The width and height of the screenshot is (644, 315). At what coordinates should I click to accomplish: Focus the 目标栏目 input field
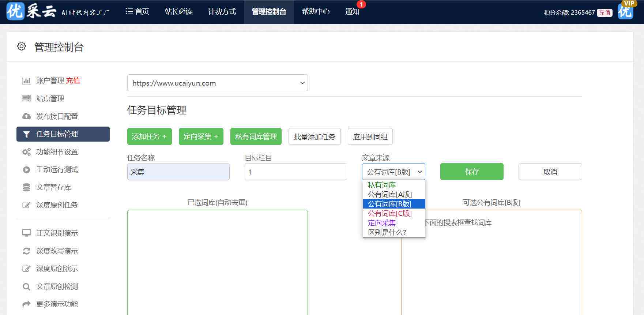(295, 172)
